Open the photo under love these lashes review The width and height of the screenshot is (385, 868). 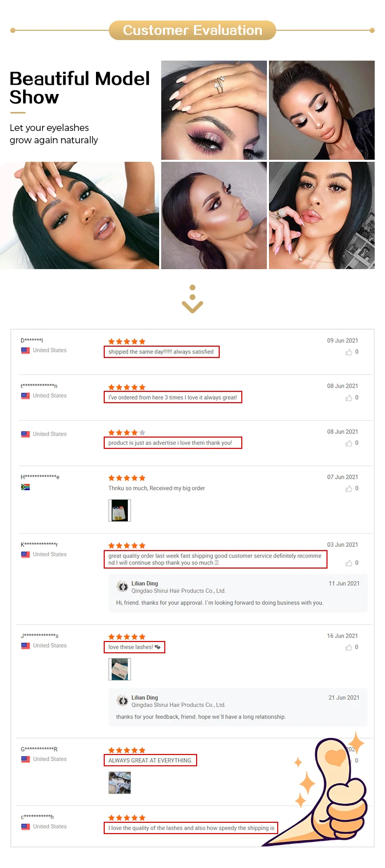[x=120, y=669]
